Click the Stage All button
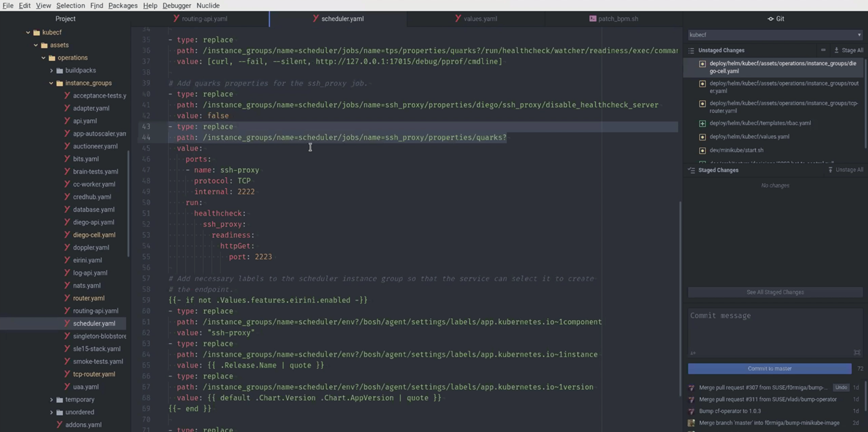The image size is (868, 432). click(x=848, y=50)
